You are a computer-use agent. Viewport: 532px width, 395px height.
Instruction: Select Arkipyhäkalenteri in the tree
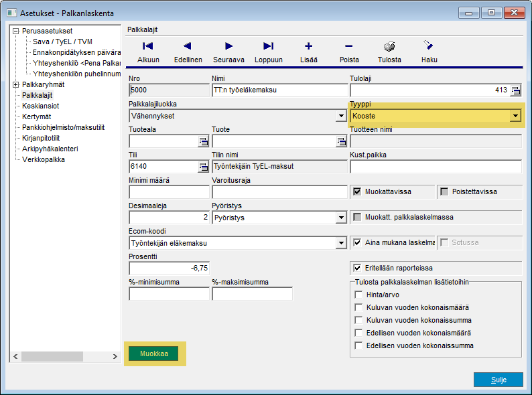coord(50,149)
